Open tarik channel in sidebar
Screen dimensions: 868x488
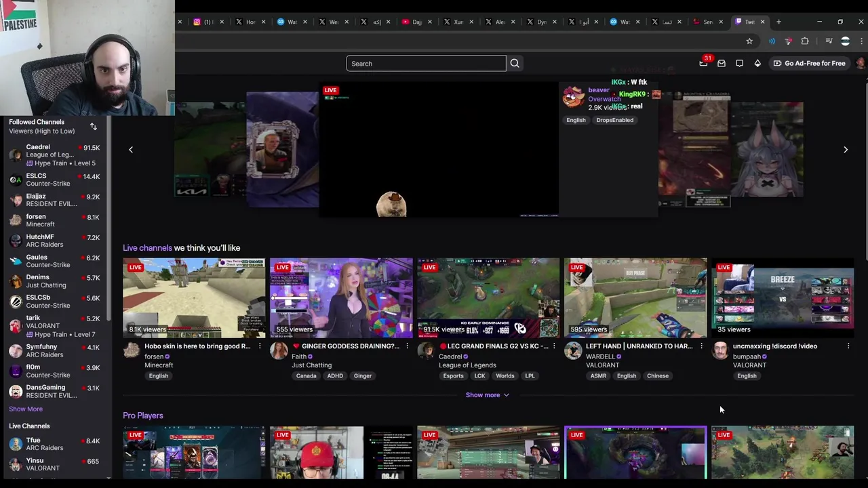coord(55,326)
